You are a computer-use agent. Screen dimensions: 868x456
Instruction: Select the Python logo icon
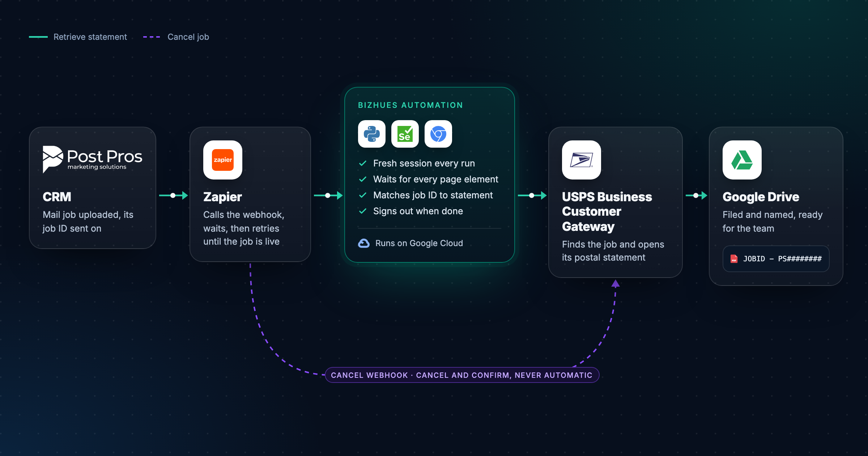(x=372, y=134)
